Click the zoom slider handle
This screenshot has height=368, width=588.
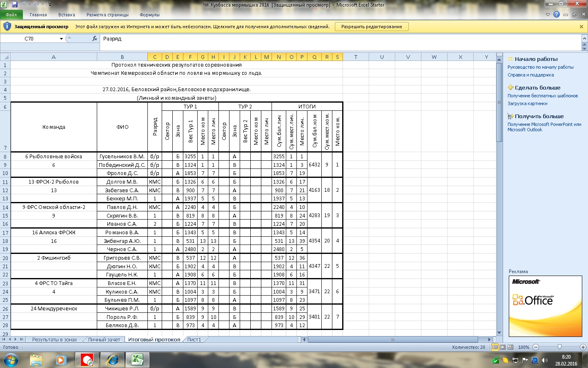point(559,347)
